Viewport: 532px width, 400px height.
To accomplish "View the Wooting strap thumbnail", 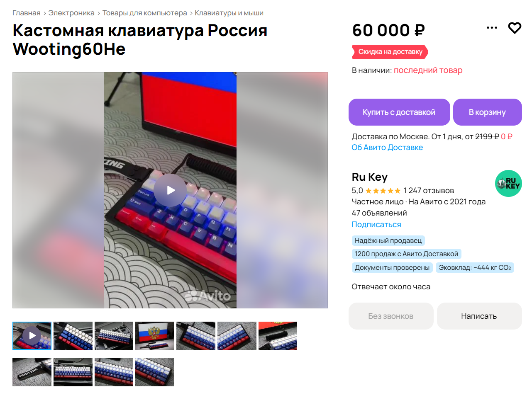I will coord(32,372).
